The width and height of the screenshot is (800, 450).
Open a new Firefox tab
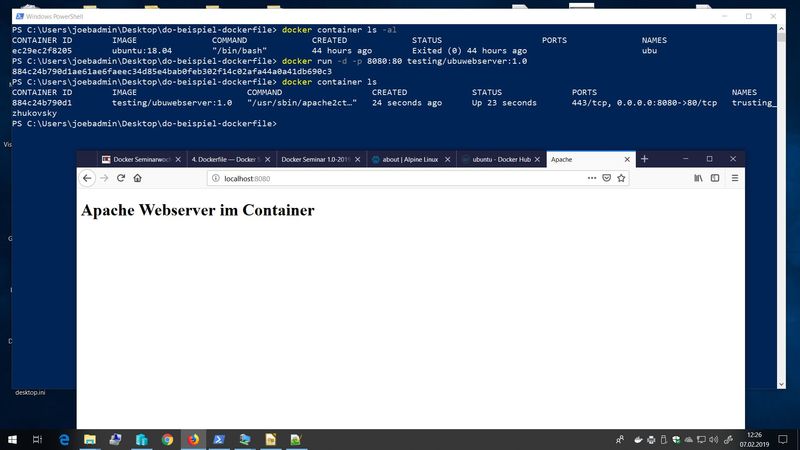point(645,159)
